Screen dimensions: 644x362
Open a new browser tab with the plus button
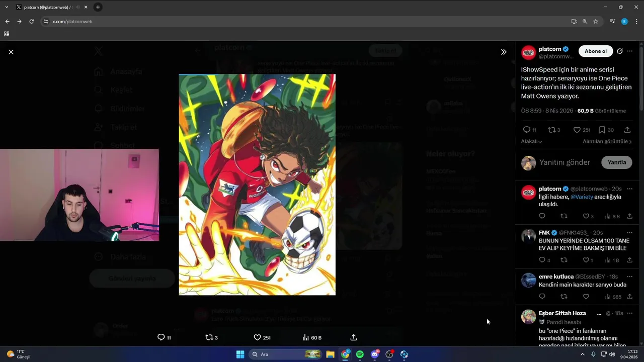[98, 7]
